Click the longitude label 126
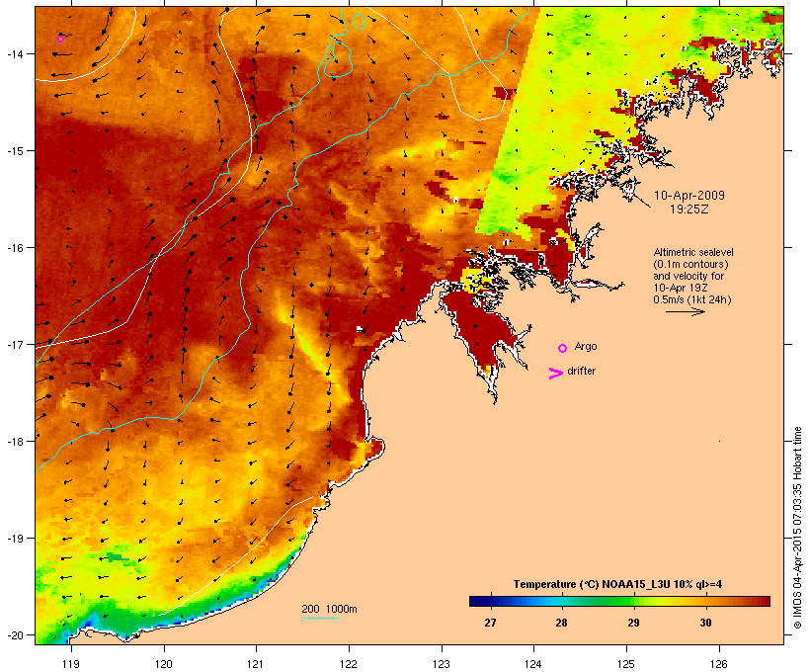810x672 pixels. [x=718, y=664]
